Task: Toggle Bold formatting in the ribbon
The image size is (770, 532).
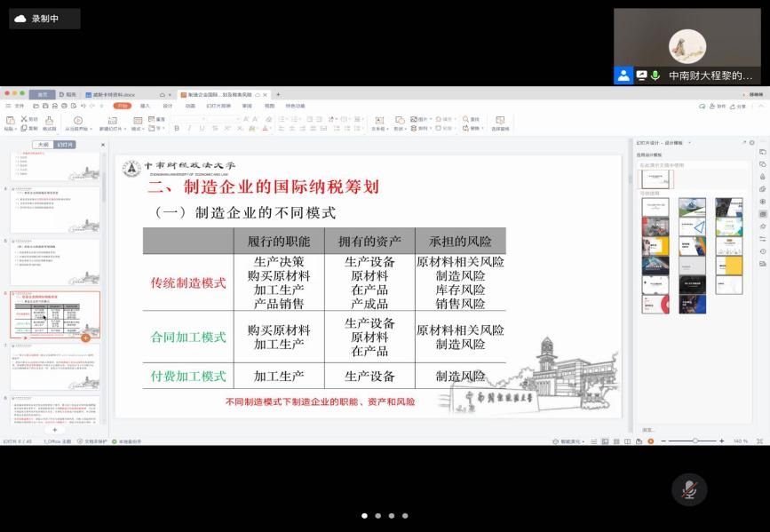Action: click(x=176, y=128)
